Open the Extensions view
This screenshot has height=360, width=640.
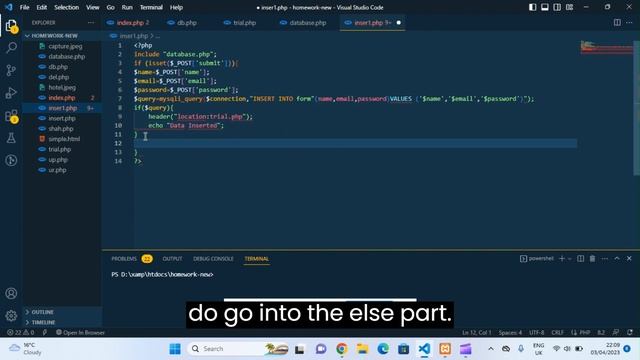(x=11, y=116)
